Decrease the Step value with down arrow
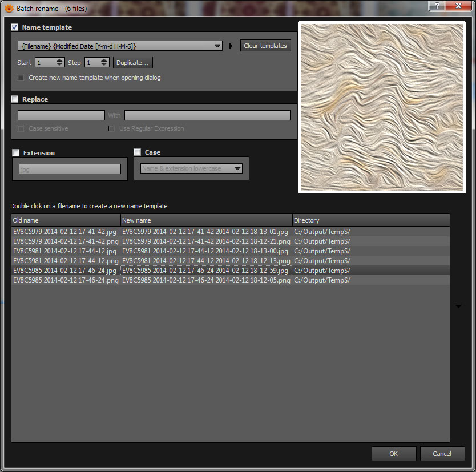This screenshot has height=472, width=476. 104,64
